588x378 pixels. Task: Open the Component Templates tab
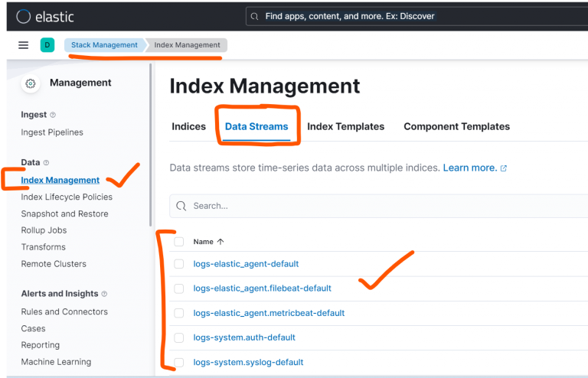456,126
